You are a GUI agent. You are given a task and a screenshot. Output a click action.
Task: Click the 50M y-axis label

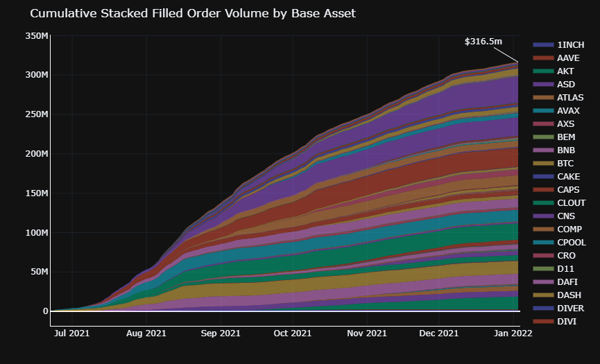tap(39, 272)
